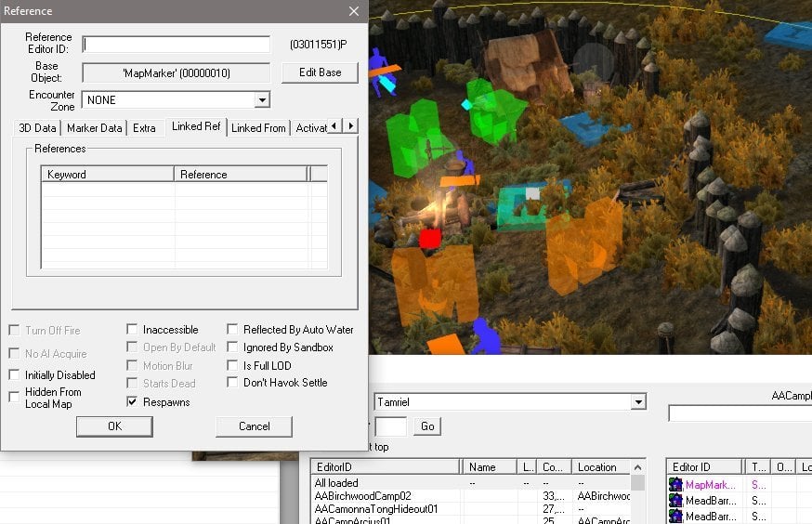Select the MapMark... object entry
Viewport: 812px width, 524px height.
click(710, 485)
